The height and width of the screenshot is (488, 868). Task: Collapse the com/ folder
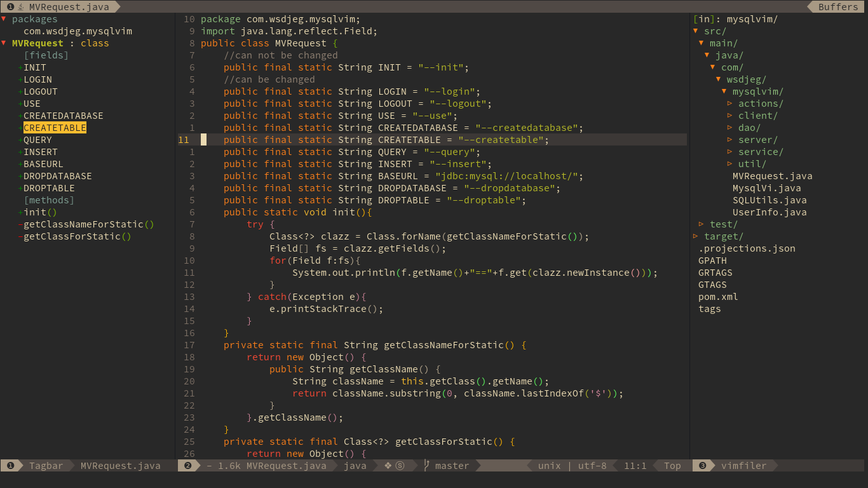click(713, 67)
